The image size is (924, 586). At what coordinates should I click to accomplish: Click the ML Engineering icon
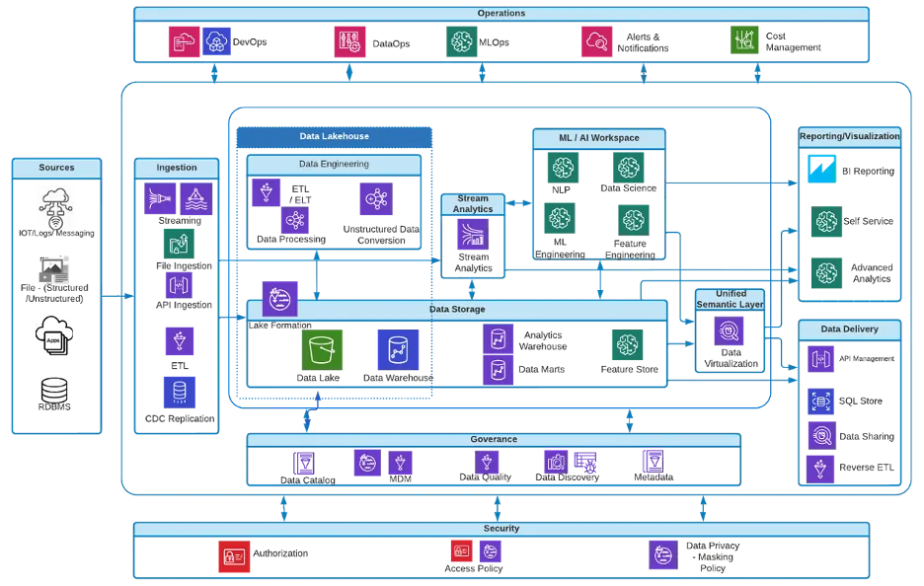click(559, 218)
